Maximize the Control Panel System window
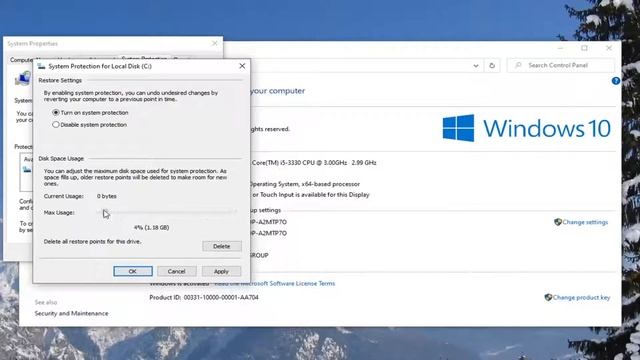The width and height of the screenshot is (640, 360). pos(584,48)
